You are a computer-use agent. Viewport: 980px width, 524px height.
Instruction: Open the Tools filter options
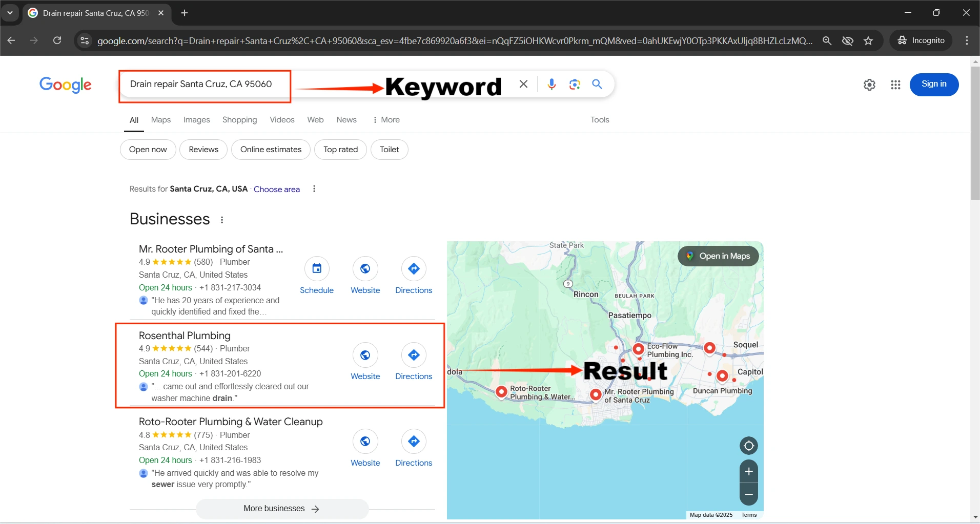(x=600, y=120)
